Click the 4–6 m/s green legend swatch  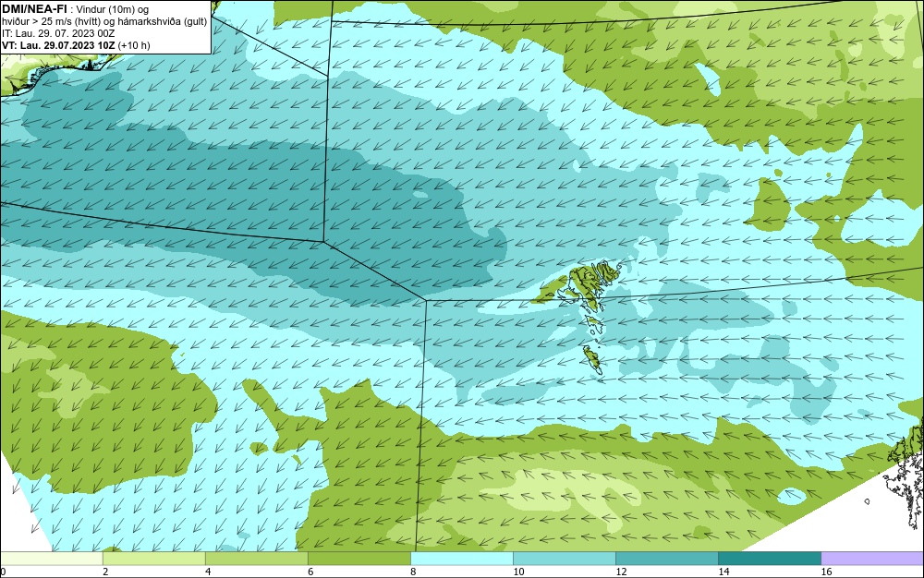click(256, 559)
